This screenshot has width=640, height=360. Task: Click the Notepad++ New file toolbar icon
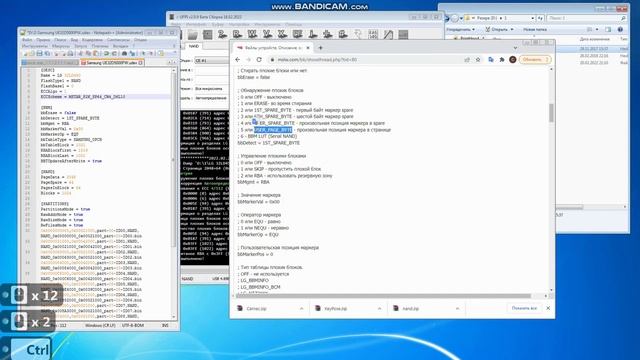click(x=25, y=53)
